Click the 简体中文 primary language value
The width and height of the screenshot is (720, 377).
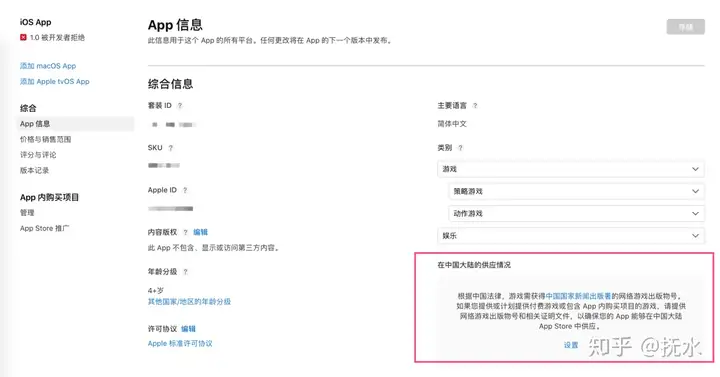[x=452, y=124]
